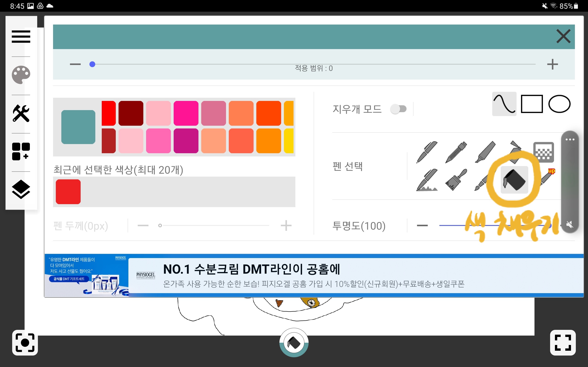Open the layers sidebar icon
588x367 pixels.
coord(21,189)
